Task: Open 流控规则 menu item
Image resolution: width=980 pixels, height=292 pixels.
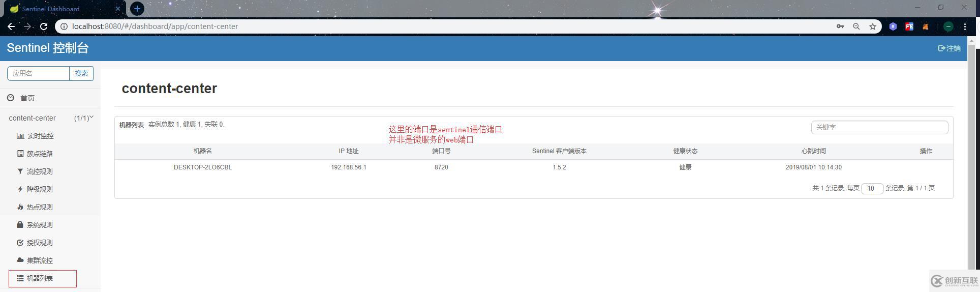Action: click(x=40, y=171)
